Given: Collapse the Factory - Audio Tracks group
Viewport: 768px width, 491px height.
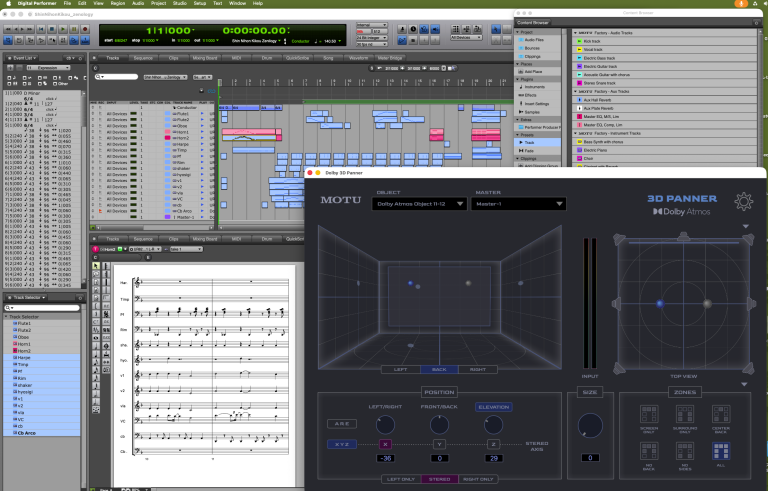Looking at the screenshot, I should (576, 33).
